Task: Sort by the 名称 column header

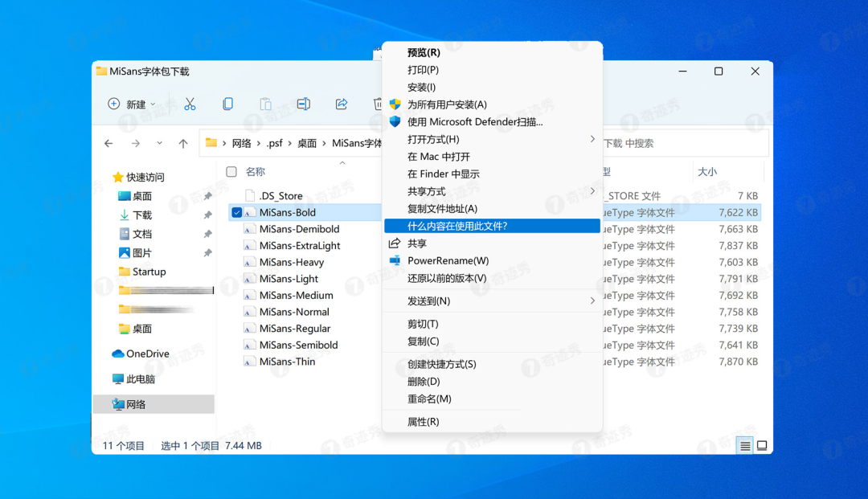Action: point(256,171)
